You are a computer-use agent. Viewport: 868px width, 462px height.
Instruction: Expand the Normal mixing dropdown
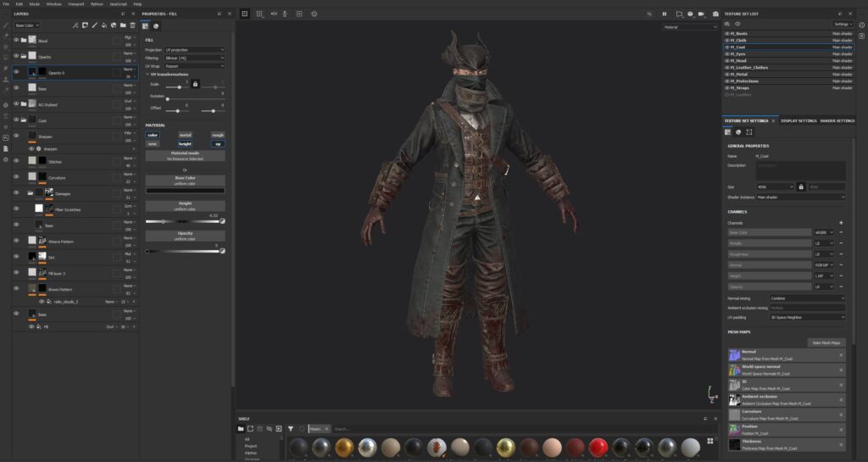pyautogui.click(x=807, y=298)
